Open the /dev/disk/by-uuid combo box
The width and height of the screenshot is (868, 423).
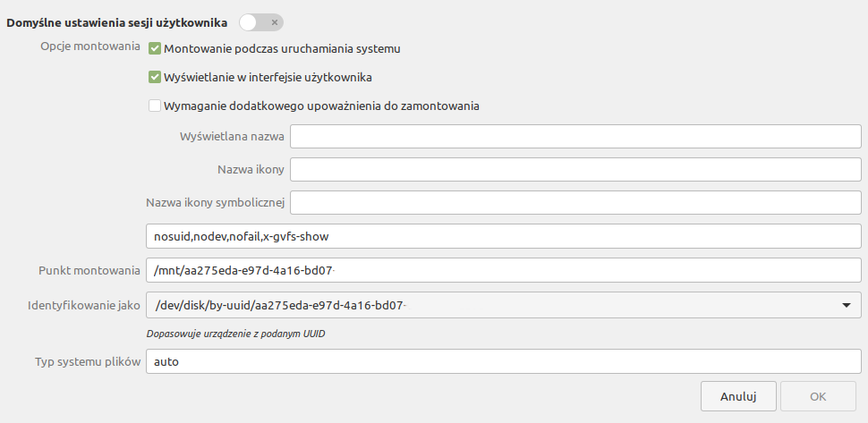click(x=503, y=305)
